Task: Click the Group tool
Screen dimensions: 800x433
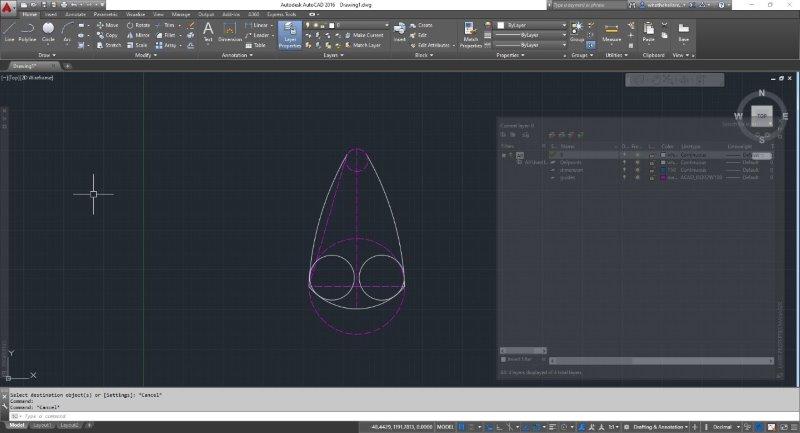Action: pyautogui.click(x=577, y=32)
